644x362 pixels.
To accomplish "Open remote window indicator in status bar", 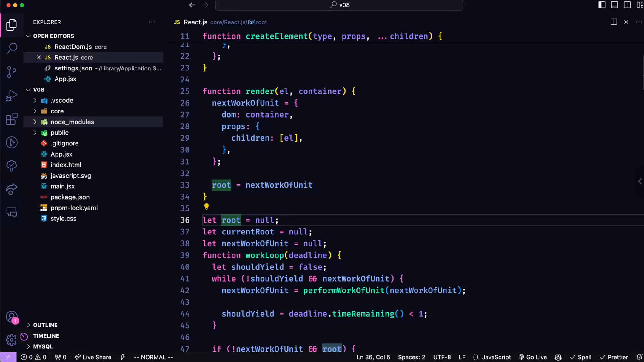I will point(8,357).
